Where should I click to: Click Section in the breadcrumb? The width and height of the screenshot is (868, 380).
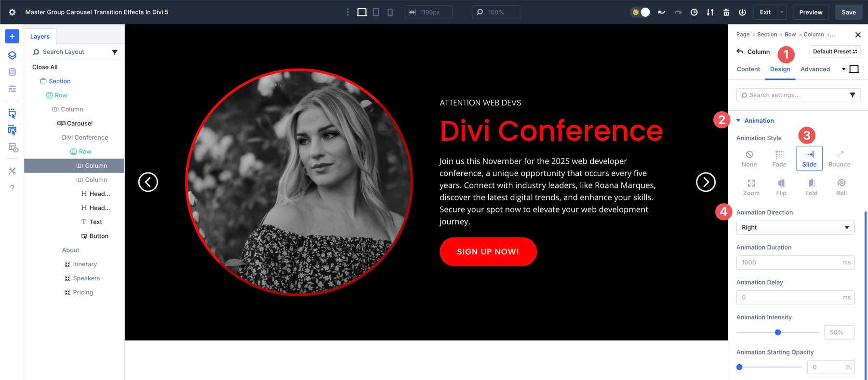pos(767,35)
